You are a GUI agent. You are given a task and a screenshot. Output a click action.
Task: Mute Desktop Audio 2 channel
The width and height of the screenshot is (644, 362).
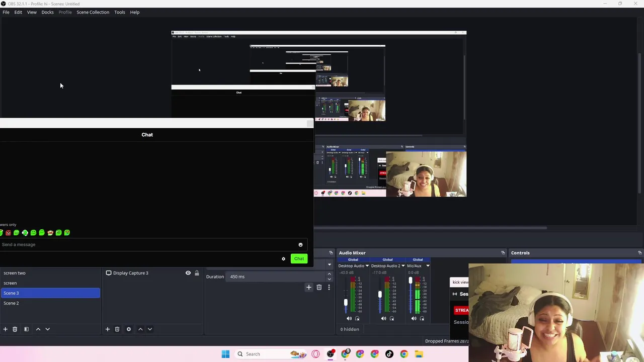tap(383, 318)
